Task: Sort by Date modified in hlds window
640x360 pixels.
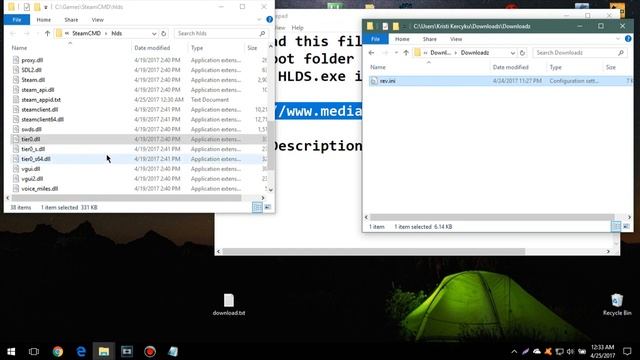Action: tap(152, 48)
